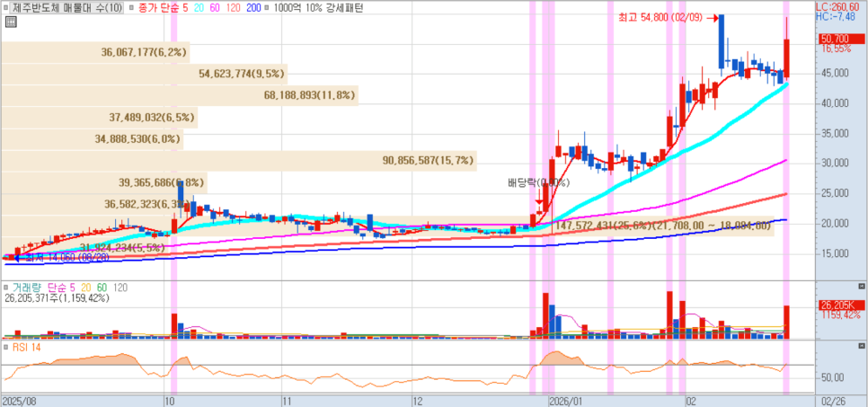
Task: Click the 45,000 price axis label
Action: coord(834,73)
